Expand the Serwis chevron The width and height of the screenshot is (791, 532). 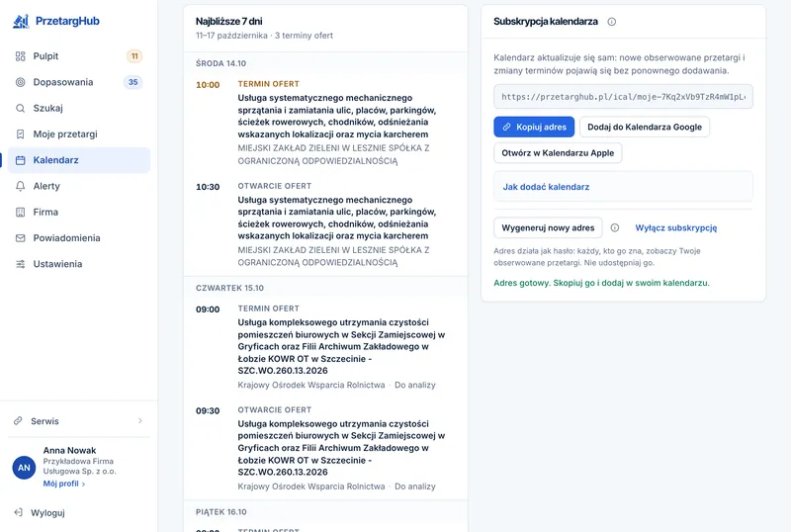(140, 421)
